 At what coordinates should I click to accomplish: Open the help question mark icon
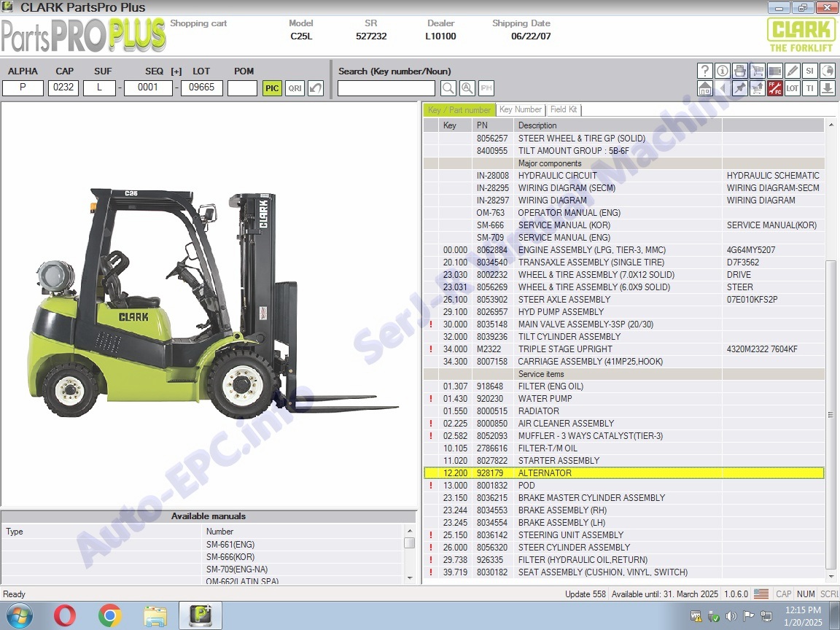(704, 71)
